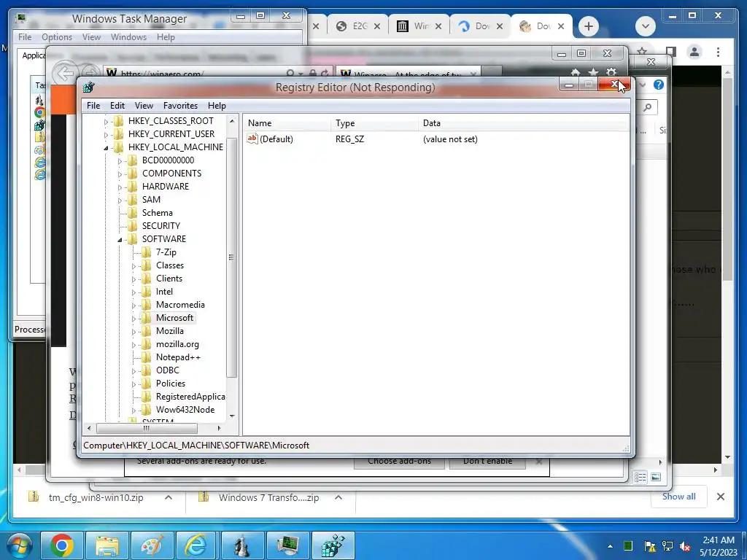Open Home icon in Internet Explorer window
This screenshot has width=747, height=560.
[576, 73]
